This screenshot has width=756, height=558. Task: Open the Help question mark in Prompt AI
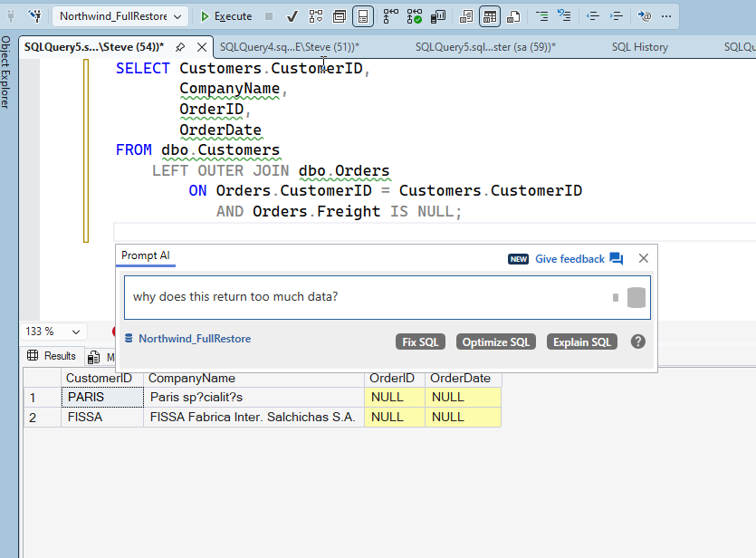click(x=638, y=342)
